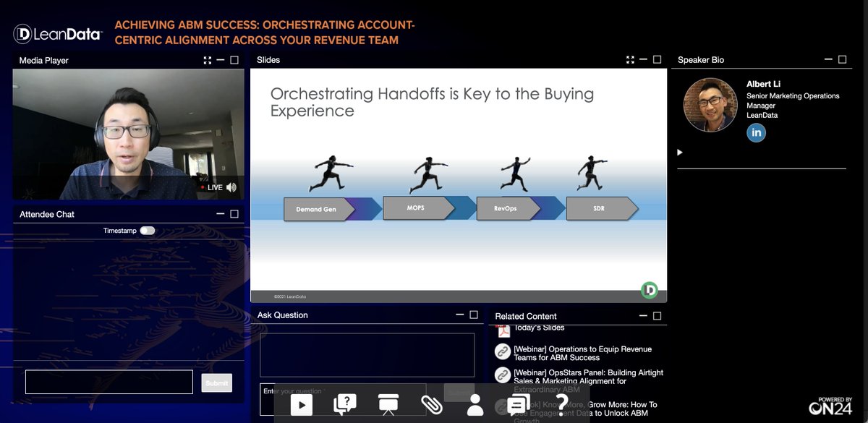Visit Albert Li's LinkedIn profile
The image size is (868, 423).
[756, 132]
